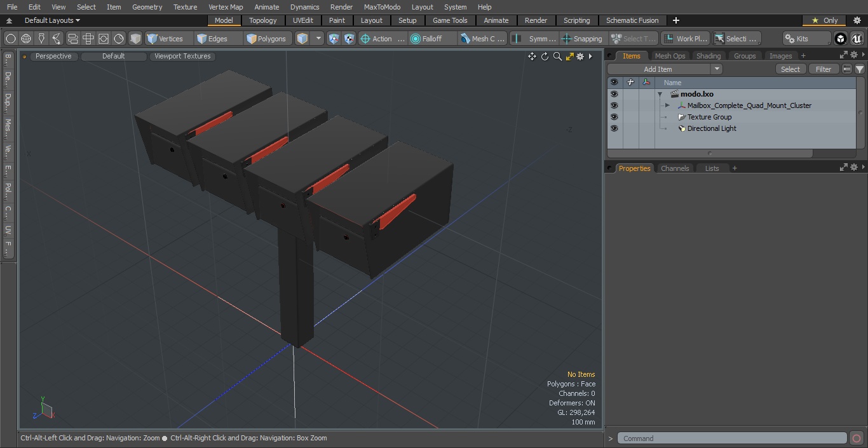Open the Default shading dropdown
Image resolution: width=868 pixels, height=448 pixels.
[x=114, y=56]
